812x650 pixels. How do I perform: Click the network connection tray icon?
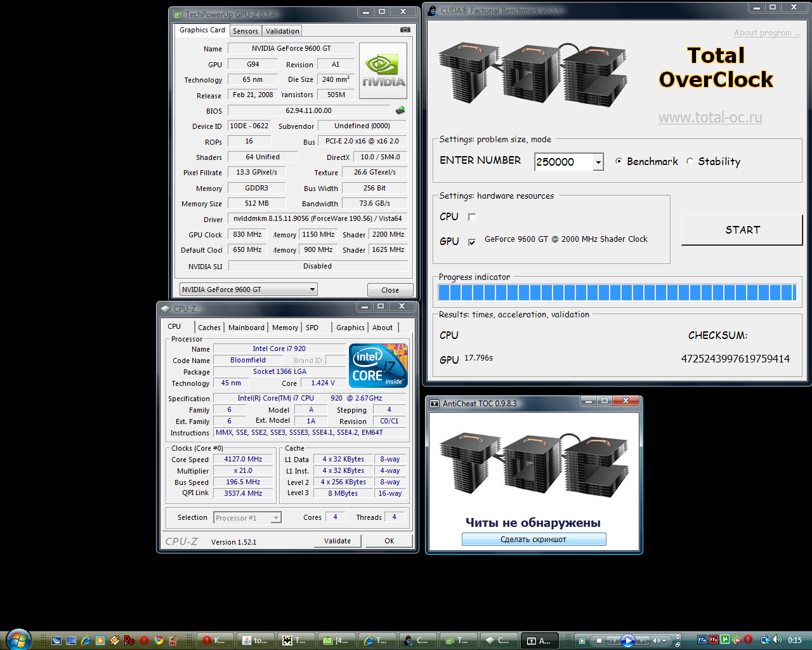766,640
